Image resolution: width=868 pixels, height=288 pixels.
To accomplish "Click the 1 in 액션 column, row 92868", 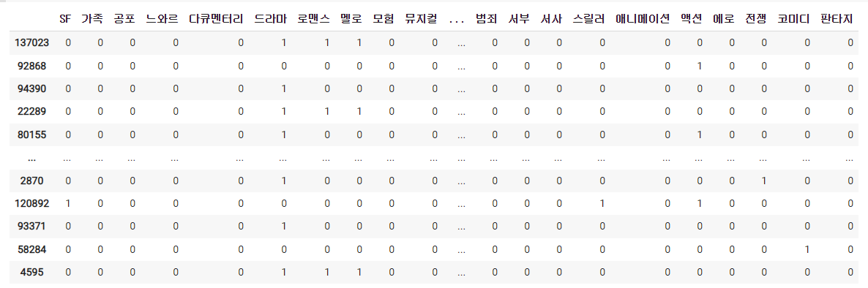I will (699, 66).
